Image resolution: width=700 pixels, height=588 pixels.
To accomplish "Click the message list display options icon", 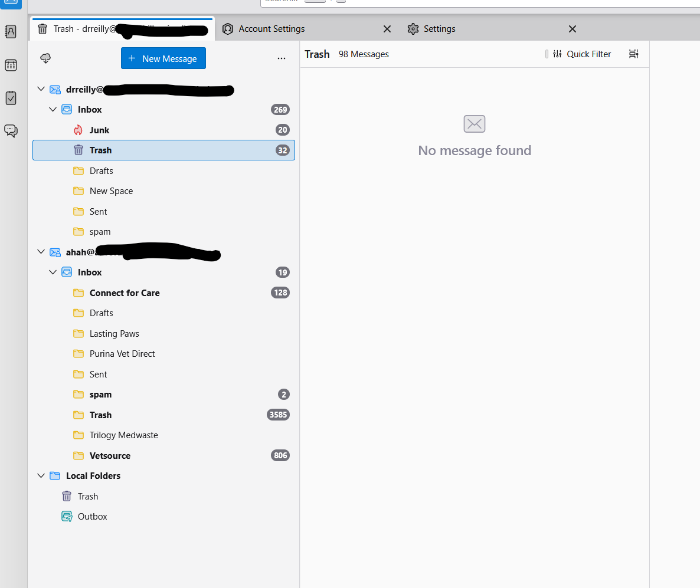I will (633, 54).
